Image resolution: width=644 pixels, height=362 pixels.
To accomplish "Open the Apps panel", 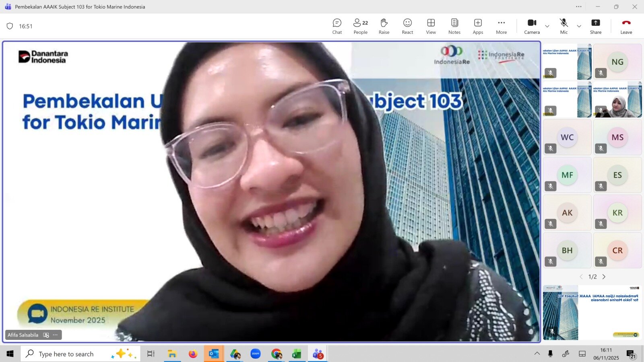I will click(x=478, y=26).
